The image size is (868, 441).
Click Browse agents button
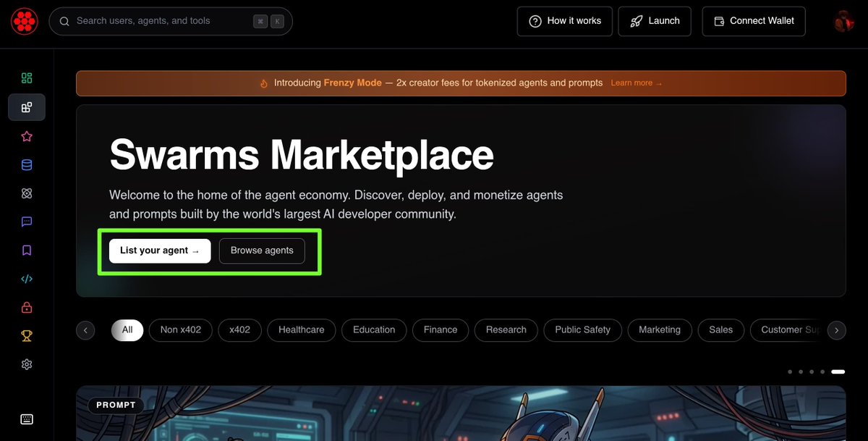[x=262, y=251]
